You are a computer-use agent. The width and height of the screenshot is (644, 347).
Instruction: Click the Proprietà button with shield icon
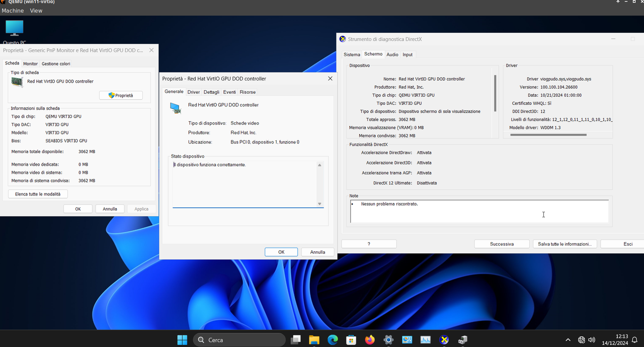[x=121, y=95]
